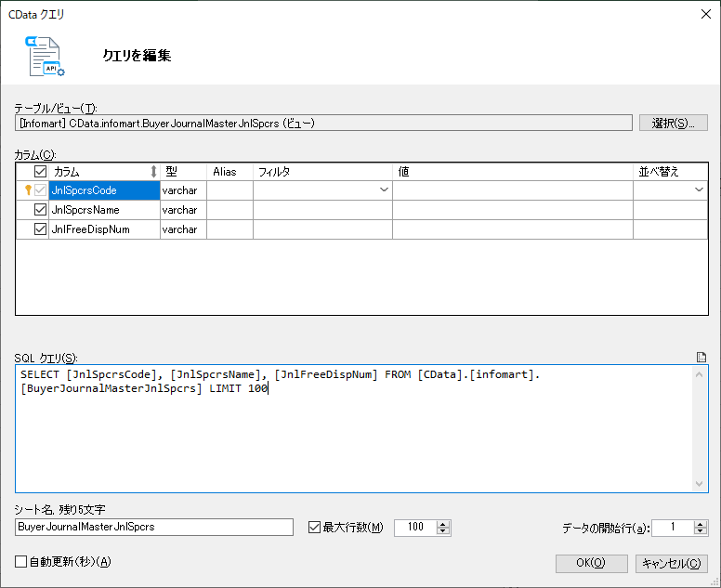Click the 型 column header
721x588 pixels.
[x=183, y=172]
